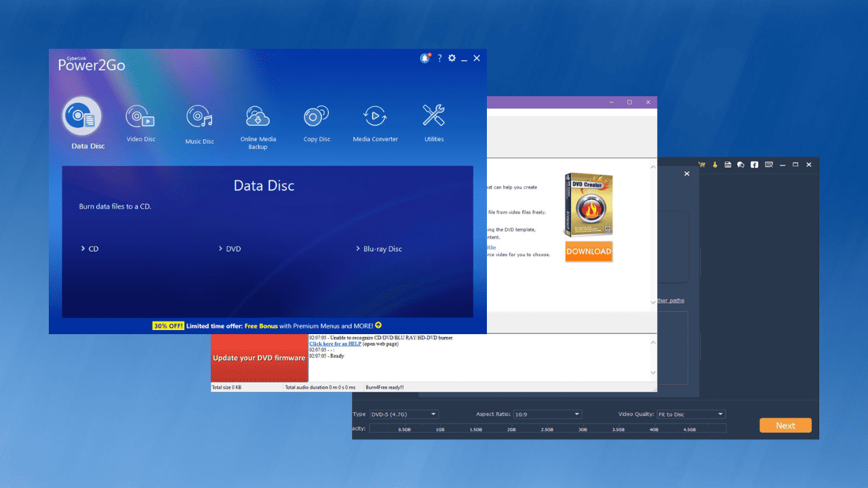868x488 pixels.
Task: Click the 30% OFF limited time offer banner
Action: [x=267, y=326]
